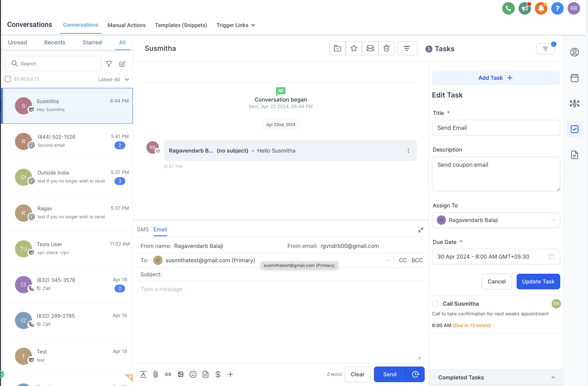Mark conversation as unread with envelope icon
Screen dimensions: 588x386
tap(370, 48)
